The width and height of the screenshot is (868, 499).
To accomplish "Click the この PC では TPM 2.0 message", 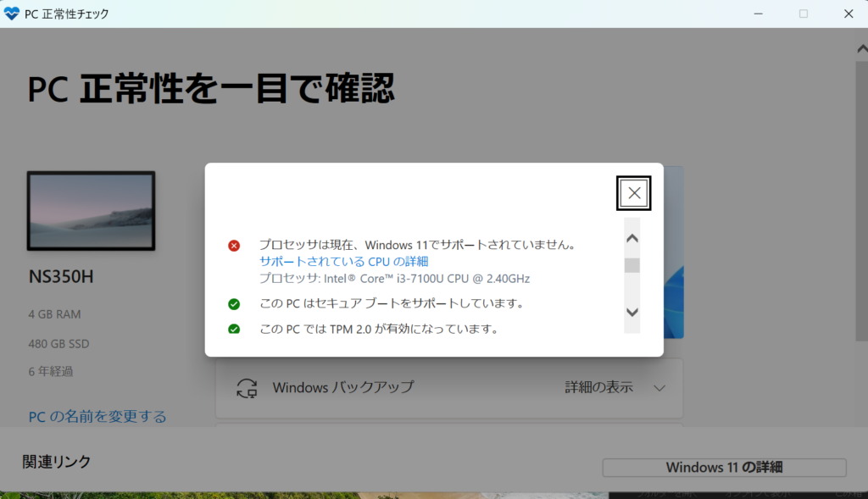I will 379,330.
